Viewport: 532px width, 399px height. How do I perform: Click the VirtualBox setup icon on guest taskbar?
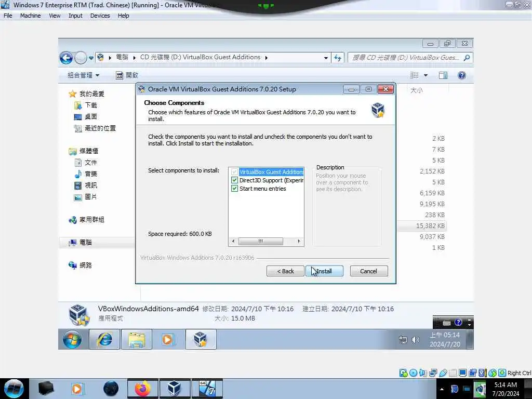[201, 339]
